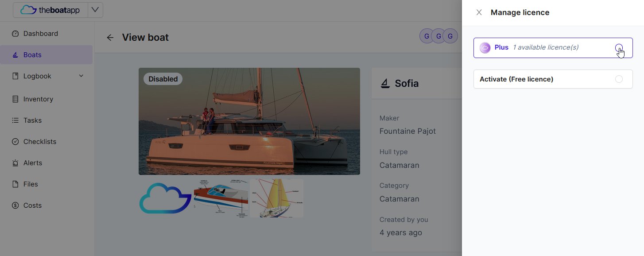This screenshot has width=644, height=256.
Task: Click the first G user avatar
Action: (427, 36)
